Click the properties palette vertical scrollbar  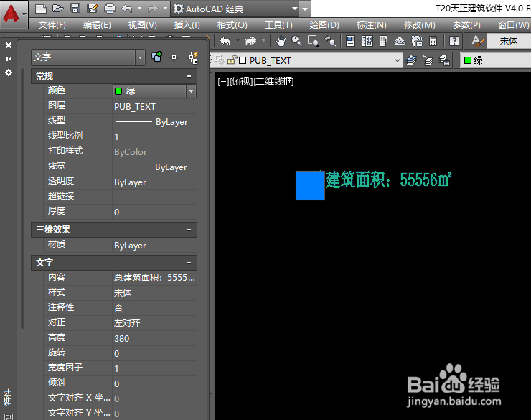[23, 198]
